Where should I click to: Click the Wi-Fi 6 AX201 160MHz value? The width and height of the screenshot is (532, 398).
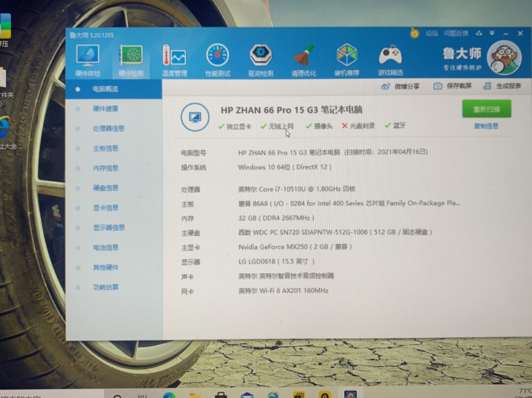pyautogui.click(x=284, y=291)
